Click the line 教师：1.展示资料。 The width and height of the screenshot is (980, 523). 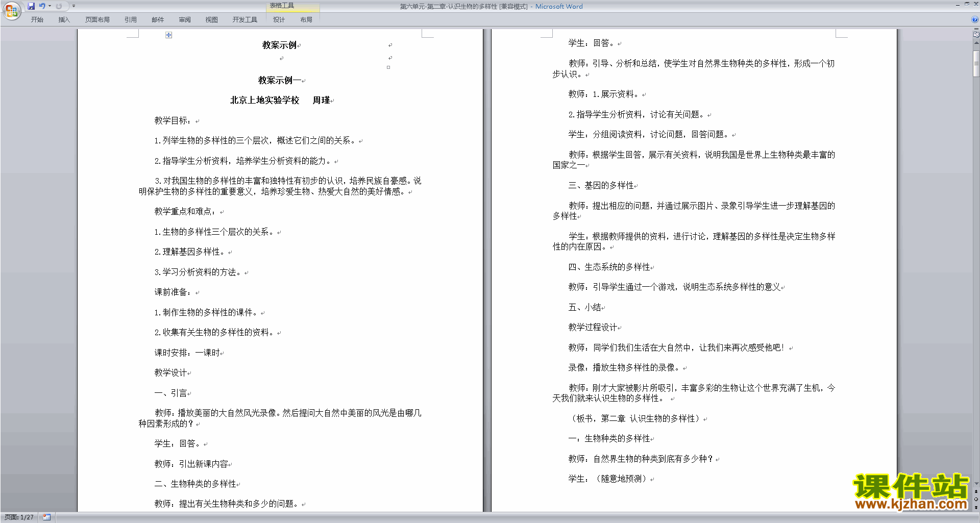(604, 94)
